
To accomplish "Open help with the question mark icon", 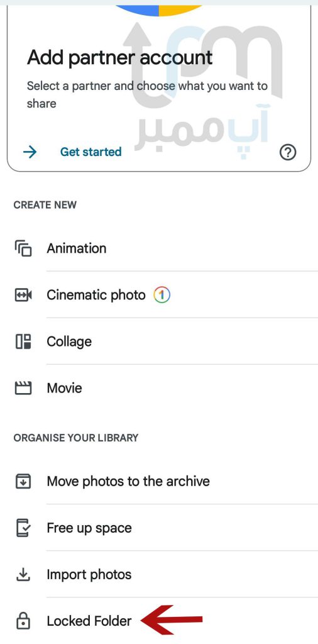I will (x=288, y=152).
